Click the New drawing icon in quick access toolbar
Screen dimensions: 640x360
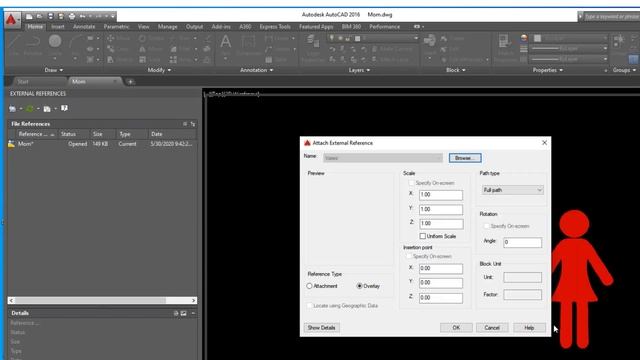[x=29, y=16]
